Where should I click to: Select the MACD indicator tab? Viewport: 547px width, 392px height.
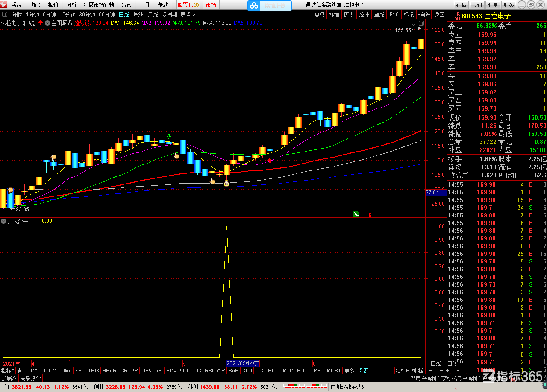(38, 371)
